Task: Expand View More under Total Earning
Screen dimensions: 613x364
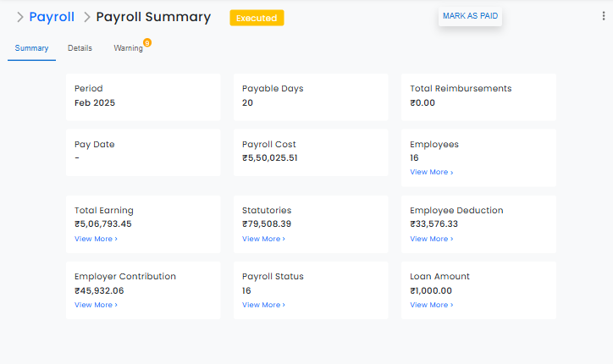Action: tap(96, 239)
